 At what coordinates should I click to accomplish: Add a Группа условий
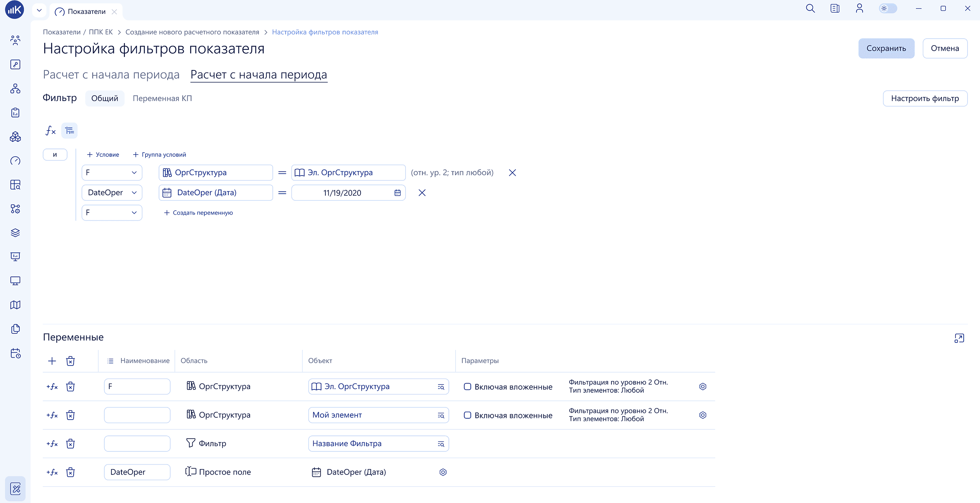[x=160, y=155]
